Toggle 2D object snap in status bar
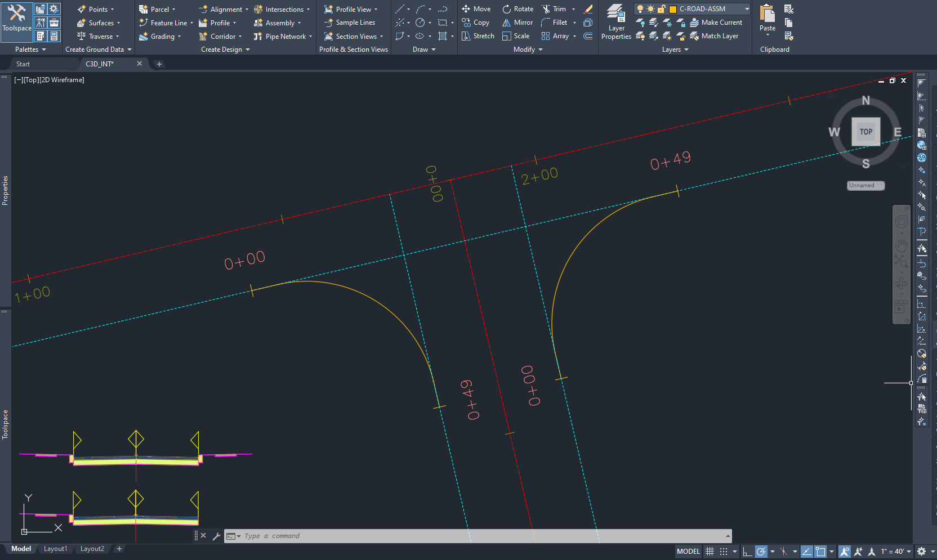The width and height of the screenshot is (937, 560). click(820, 552)
